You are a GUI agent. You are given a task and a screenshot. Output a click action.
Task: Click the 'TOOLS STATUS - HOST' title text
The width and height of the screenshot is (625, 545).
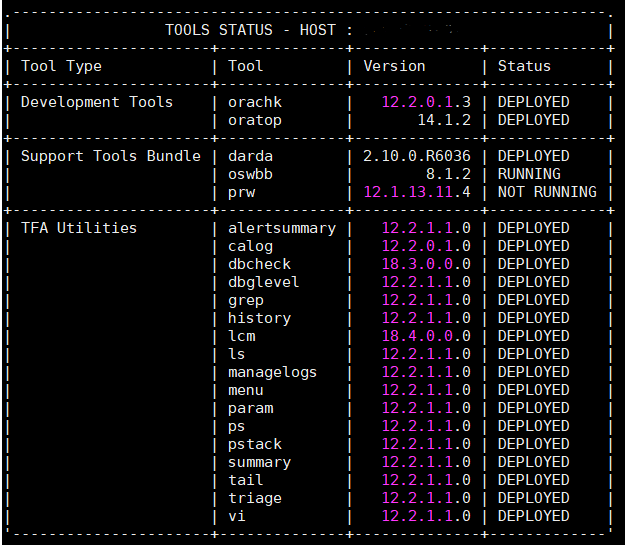[251, 30]
